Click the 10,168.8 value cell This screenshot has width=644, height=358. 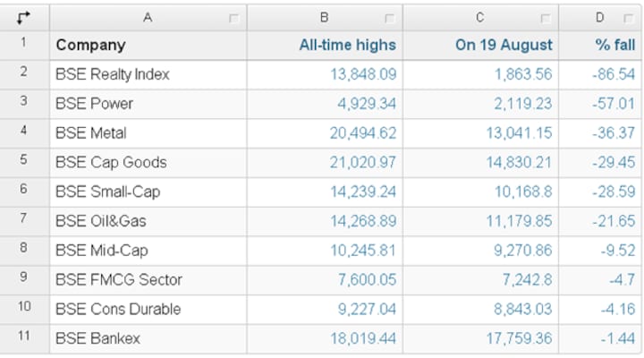click(x=480, y=192)
